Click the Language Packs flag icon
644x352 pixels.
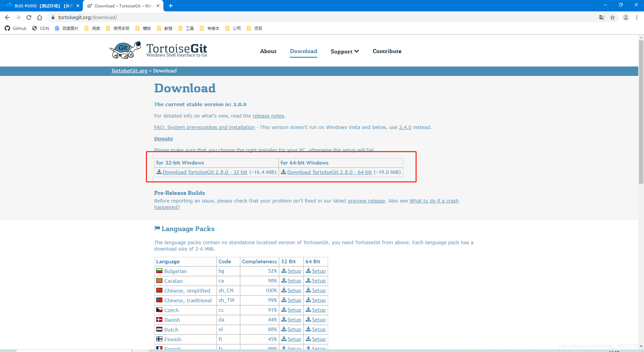pyautogui.click(x=157, y=228)
